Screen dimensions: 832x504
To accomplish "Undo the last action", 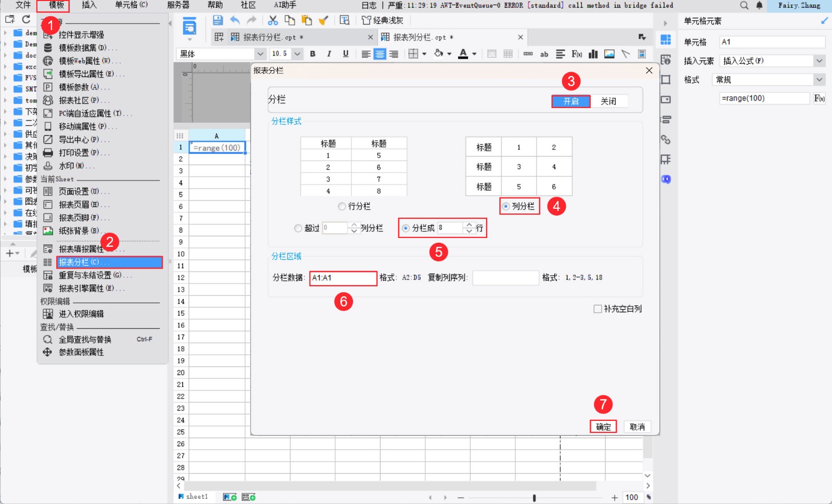I will click(x=235, y=20).
